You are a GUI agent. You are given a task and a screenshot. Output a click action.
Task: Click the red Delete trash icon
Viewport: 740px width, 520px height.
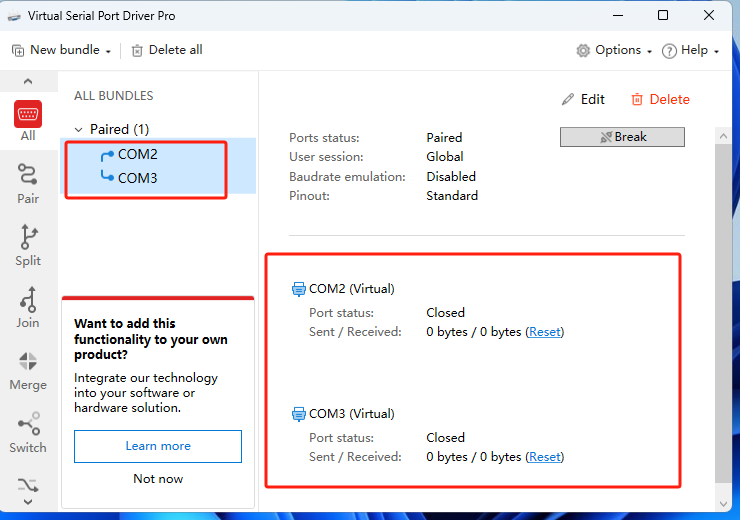pyautogui.click(x=637, y=100)
